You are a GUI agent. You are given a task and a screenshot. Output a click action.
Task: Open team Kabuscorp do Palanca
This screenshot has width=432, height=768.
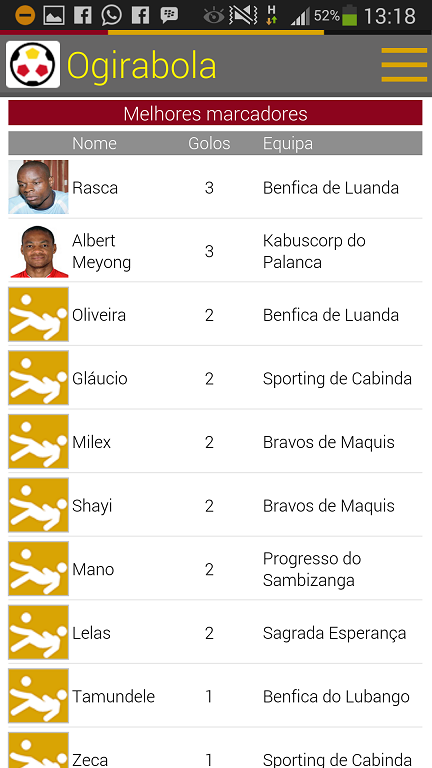[314, 251]
